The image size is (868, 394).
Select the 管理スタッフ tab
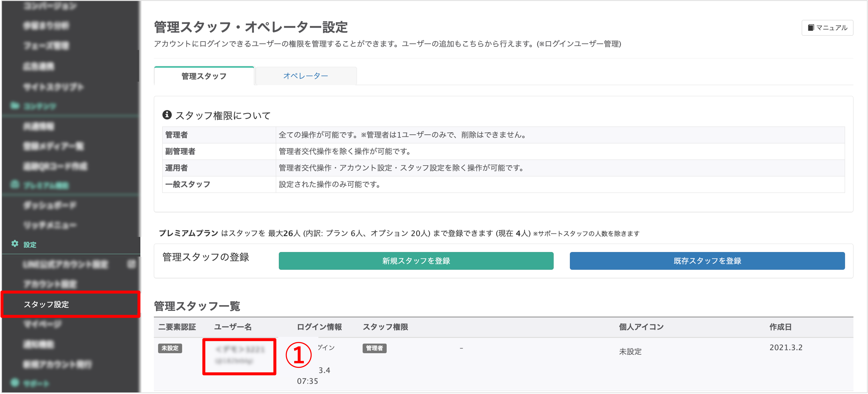[204, 76]
